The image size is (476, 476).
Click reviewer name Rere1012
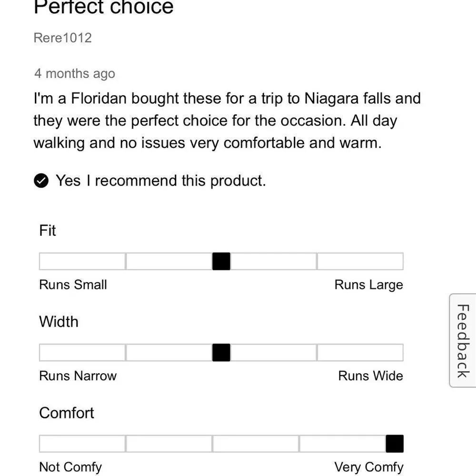[x=62, y=38]
